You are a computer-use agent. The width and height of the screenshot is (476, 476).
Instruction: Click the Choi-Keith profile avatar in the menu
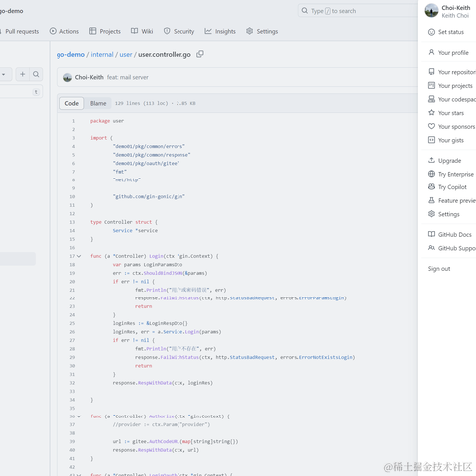[x=431, y=11]
